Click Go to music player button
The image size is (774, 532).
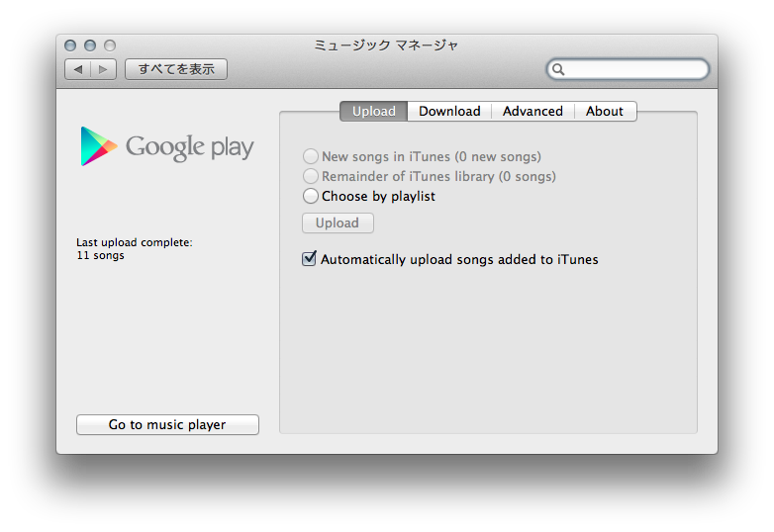[167, 424]
